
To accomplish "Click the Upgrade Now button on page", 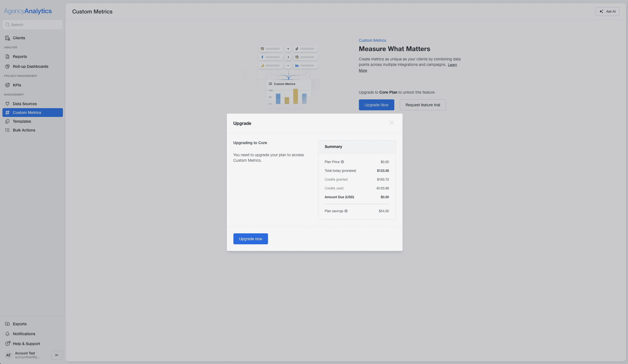I will pos(376,105).
